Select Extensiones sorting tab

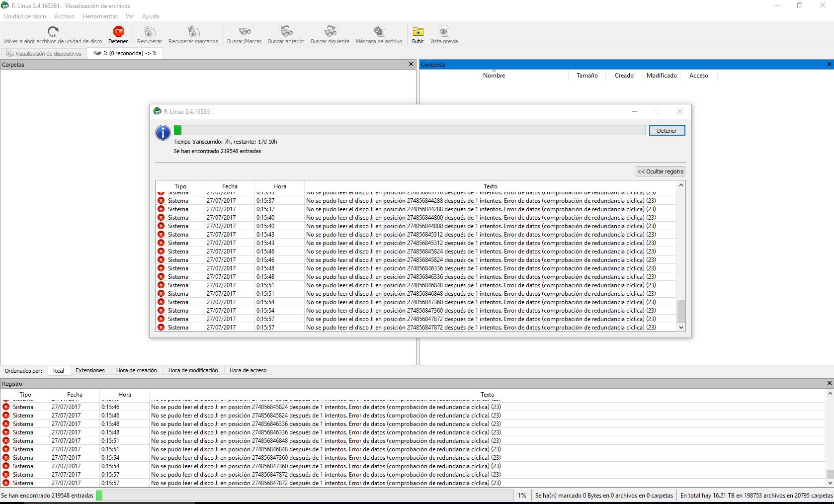[x=90, y=371]
